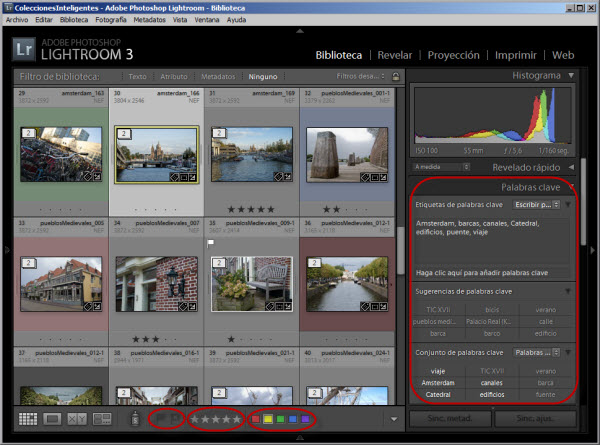Apply the red color label
The width and height of the screenshot is (600, 445).
(256, 419)
